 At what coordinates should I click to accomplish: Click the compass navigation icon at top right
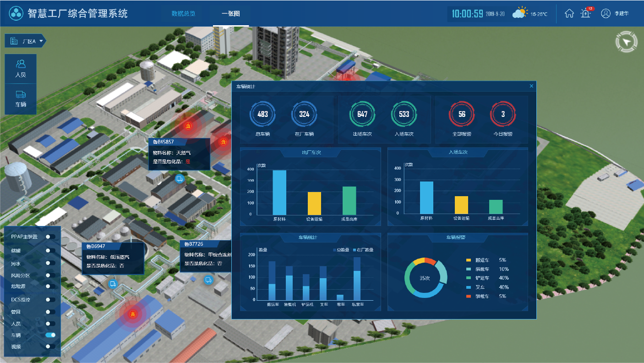click(x=626, y=41)
